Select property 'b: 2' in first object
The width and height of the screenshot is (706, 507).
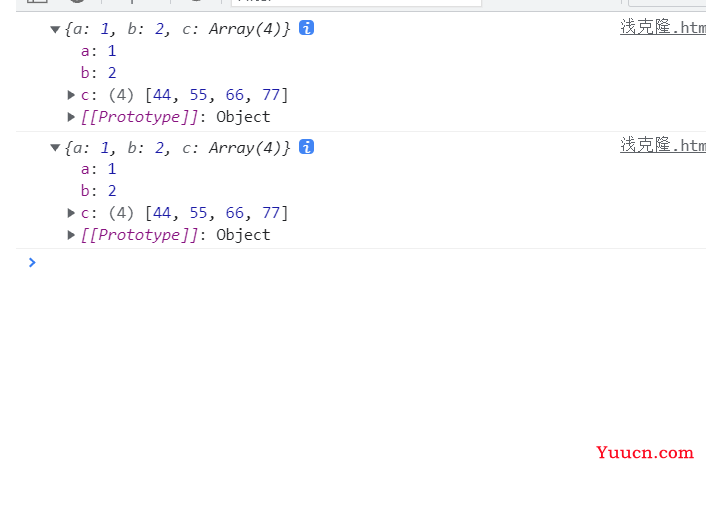click(99, 73)
